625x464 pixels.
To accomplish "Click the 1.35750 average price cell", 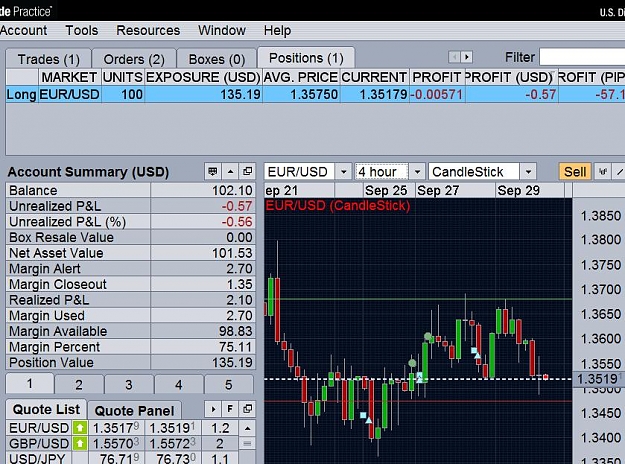I will point(301,94).
